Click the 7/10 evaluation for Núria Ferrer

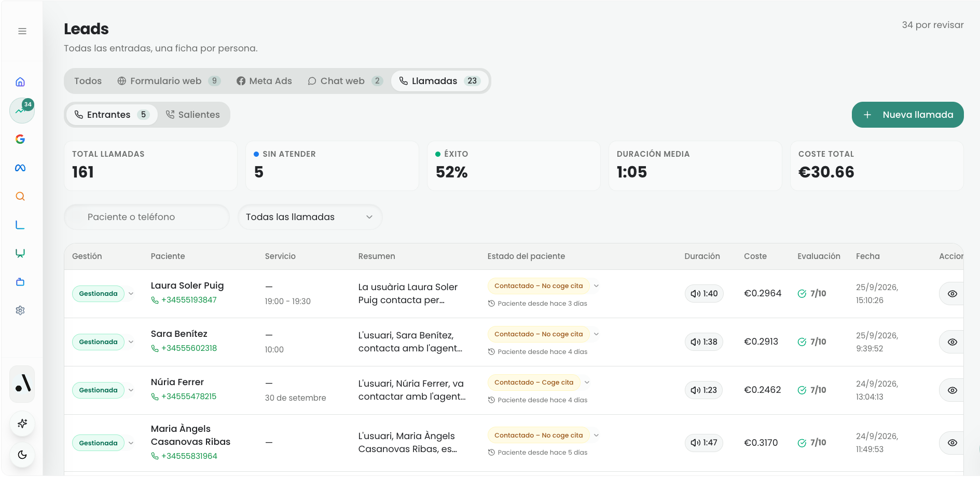[x=812, y=390]
